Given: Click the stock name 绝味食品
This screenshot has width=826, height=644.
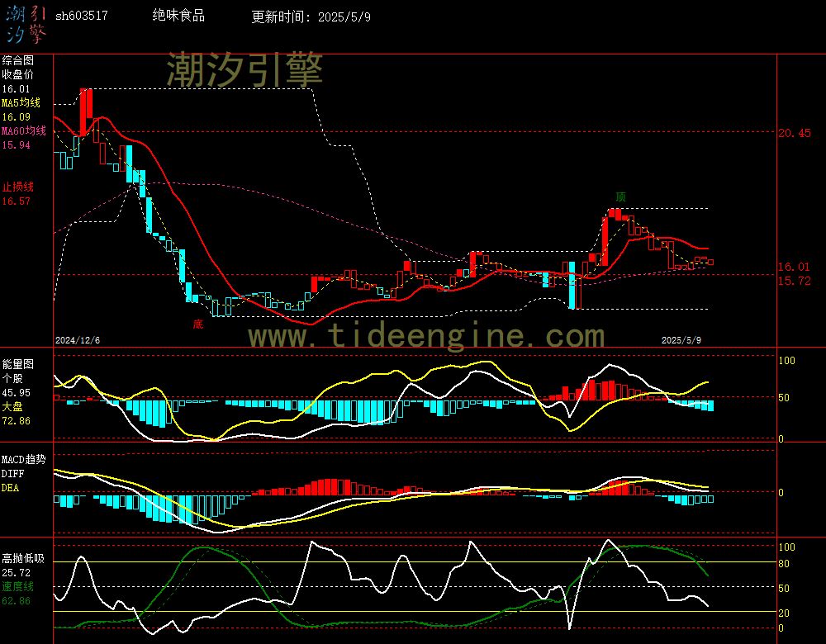Looking at the screenshot, I should coord(178,16).
